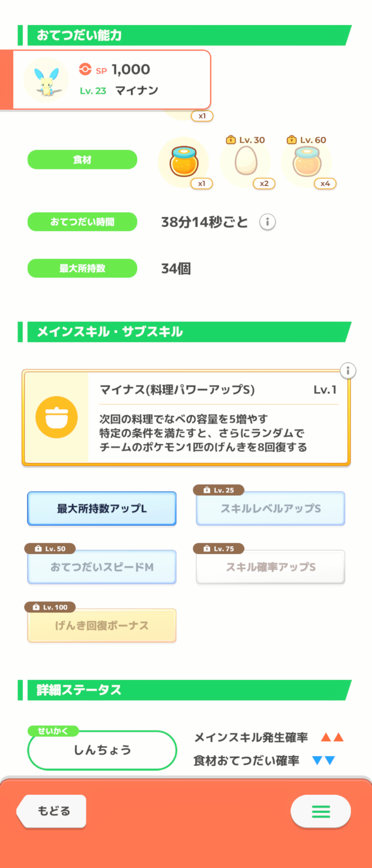Select the 最大所持数アップL sub skill
This screenshot has width=372, height=868.
102,508
